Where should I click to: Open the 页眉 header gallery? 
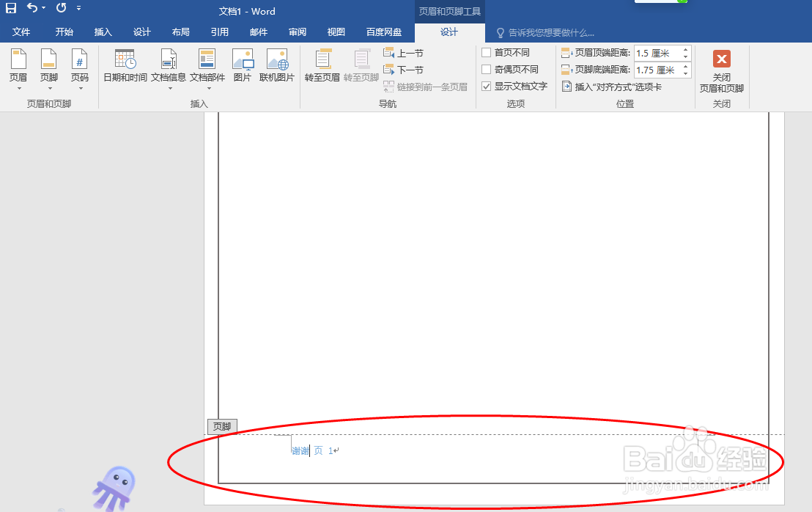click(18, 69)
